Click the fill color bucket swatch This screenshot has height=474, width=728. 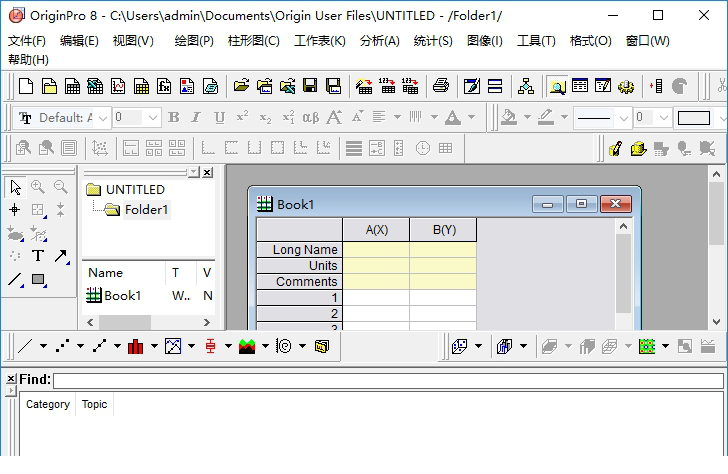(x=509, y=117)
